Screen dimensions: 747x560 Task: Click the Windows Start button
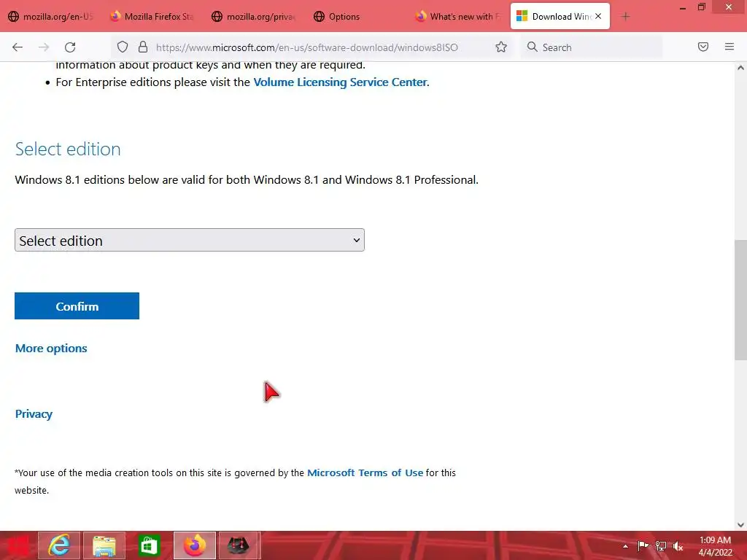[18, 545]
